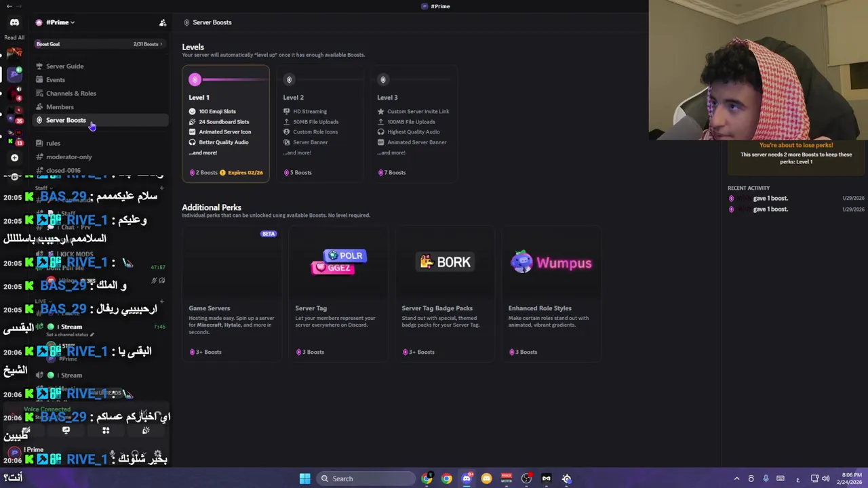Click Read All under Discord logo

[14, 38]
